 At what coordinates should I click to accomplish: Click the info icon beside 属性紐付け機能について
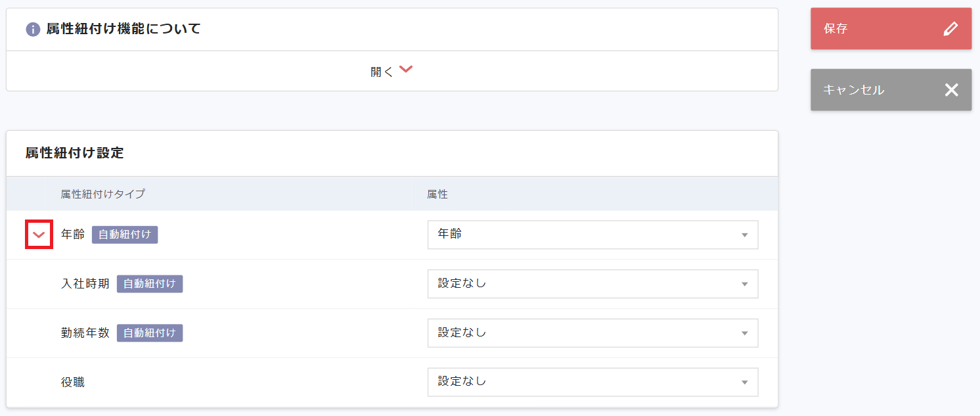32,29
